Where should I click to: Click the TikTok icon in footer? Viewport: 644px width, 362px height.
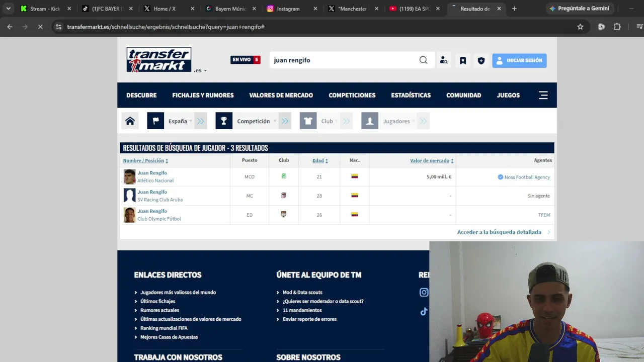(424, 311)
